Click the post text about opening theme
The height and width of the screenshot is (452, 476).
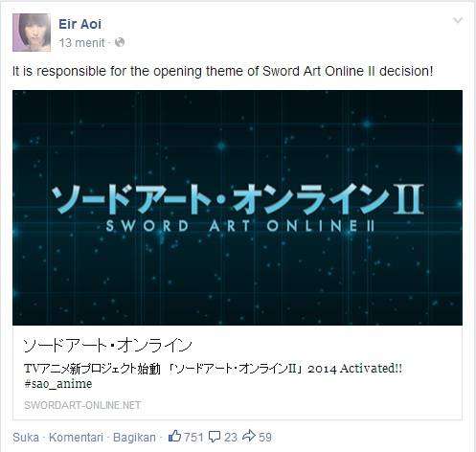click(222, 71)
